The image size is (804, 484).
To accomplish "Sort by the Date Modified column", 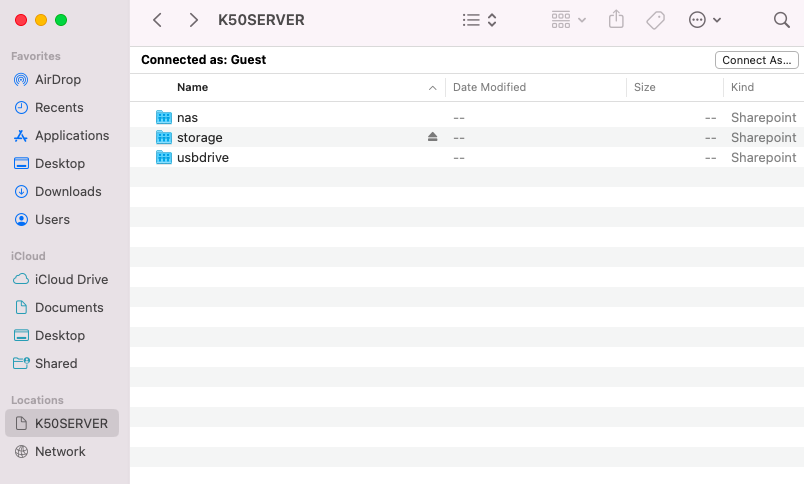I will click(489, 87).
